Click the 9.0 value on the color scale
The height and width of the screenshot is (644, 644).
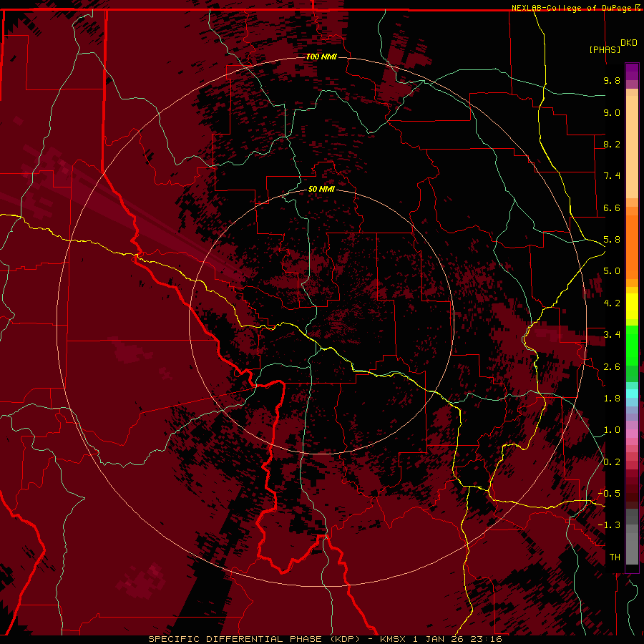(612, 112)
